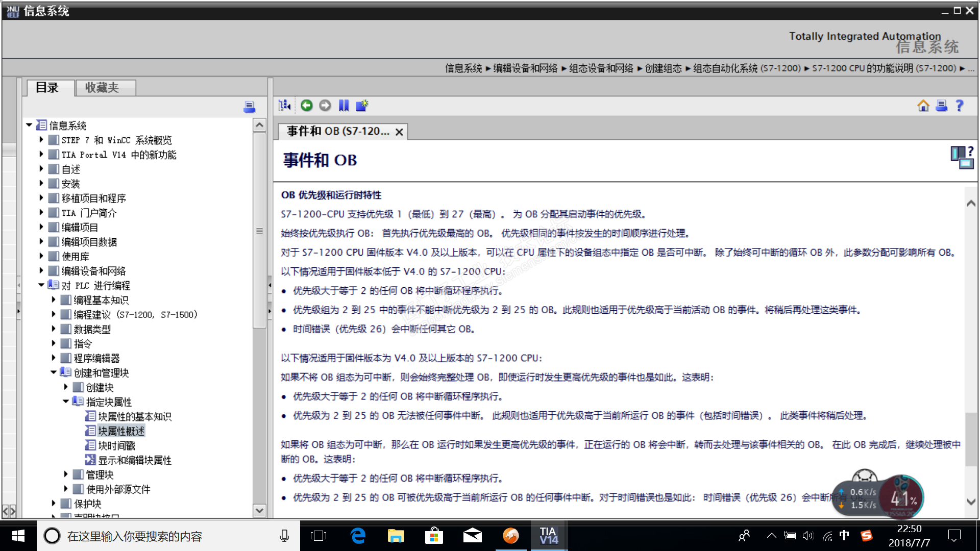Viewport: 980px width, 551px height.
Task: Click the print icon above contents tree
Action: pos(249,107)
